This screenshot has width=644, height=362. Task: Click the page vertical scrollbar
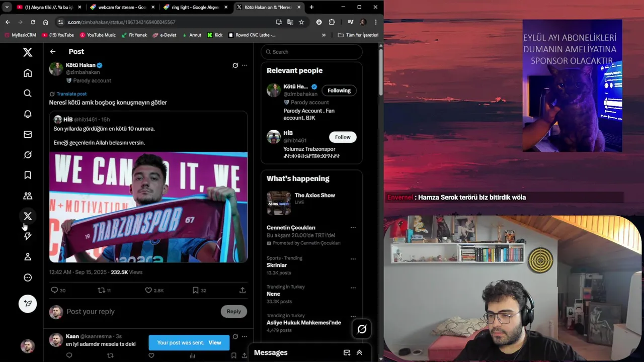click(381, 73)
